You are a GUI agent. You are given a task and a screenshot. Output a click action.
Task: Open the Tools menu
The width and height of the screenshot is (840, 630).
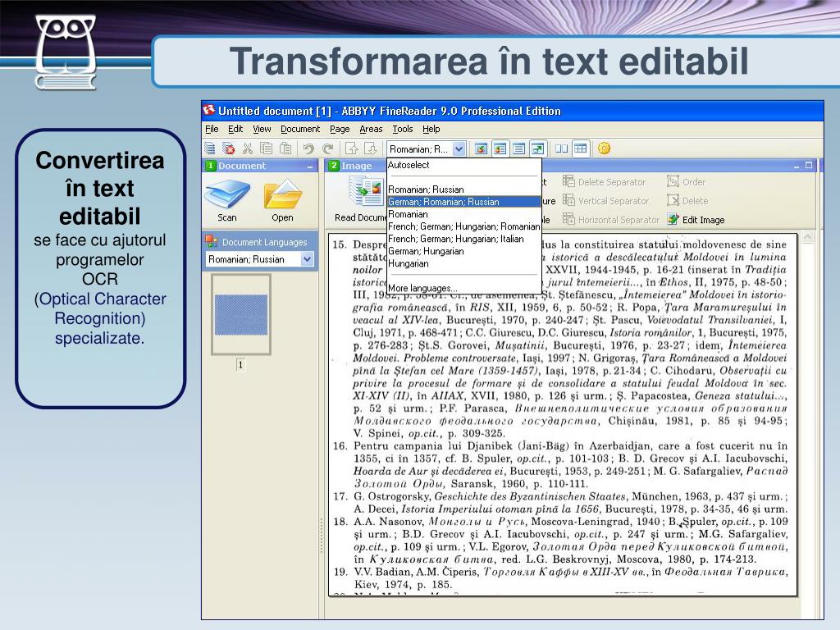click(x=402, y=129)
